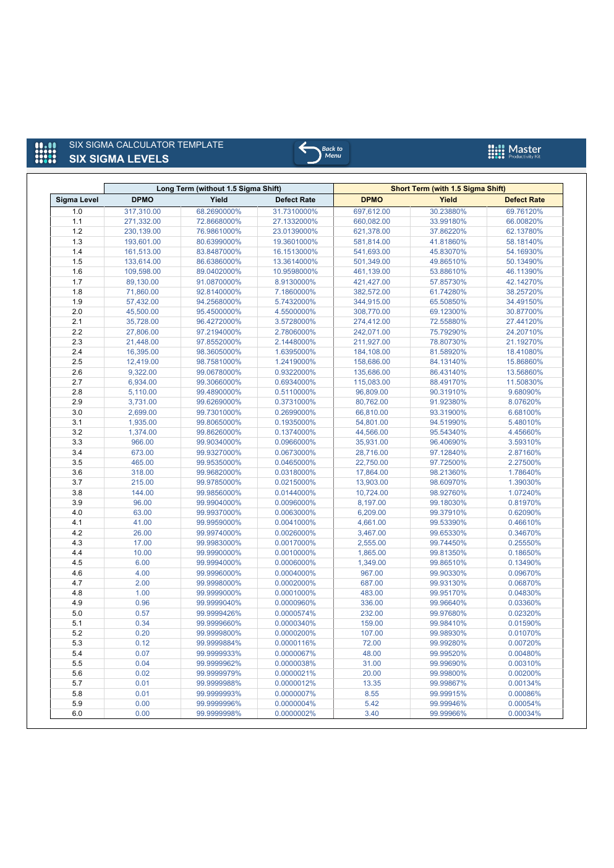Select DPMO cell 63.00
The height and width of the screenshot is (868, 614).
(x=142, y=513)
